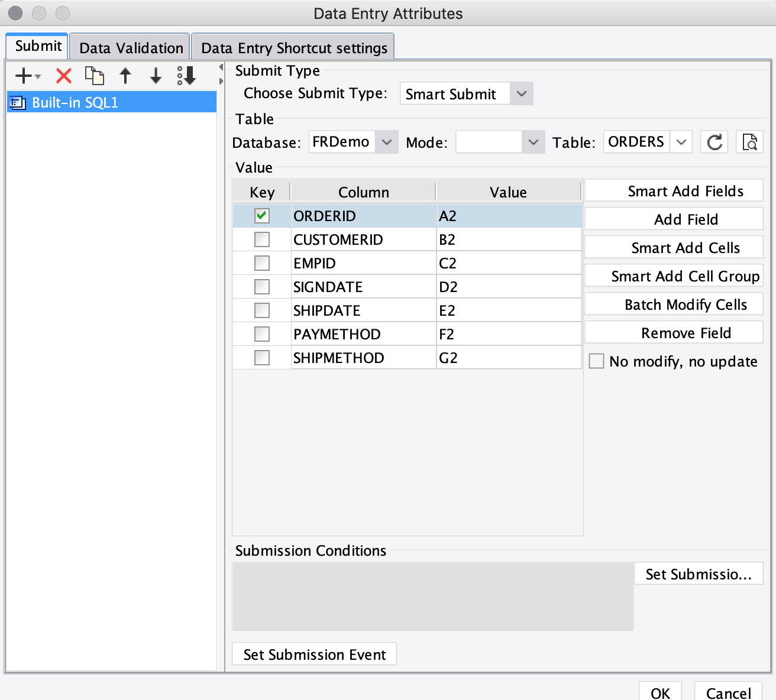Open the Table ORDERS dropdown
Viewport: 776px width, 700px height.
tap(681, 142)
